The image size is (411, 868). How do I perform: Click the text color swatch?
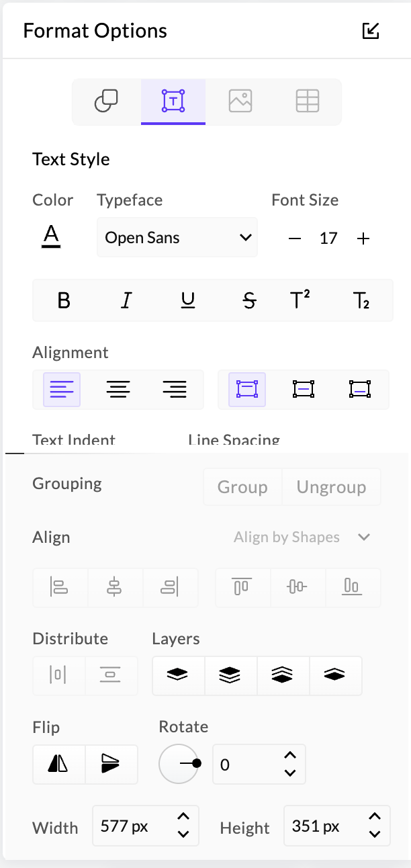point(52,236)
